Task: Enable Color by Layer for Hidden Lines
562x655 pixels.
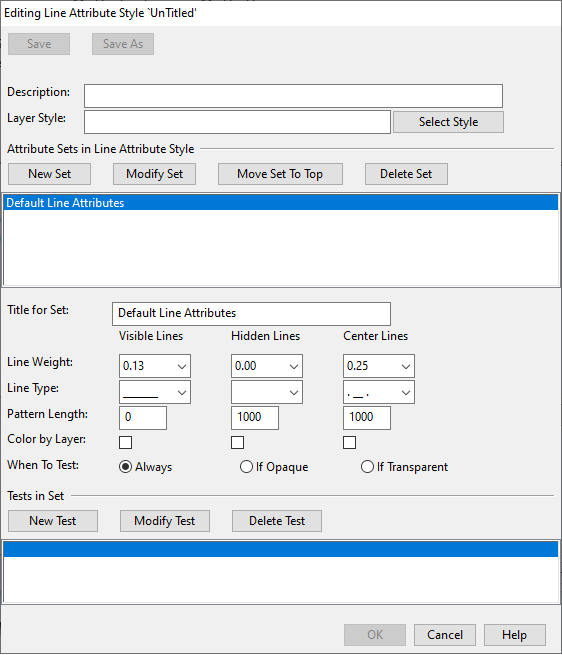Action: [x=237, y=442]
